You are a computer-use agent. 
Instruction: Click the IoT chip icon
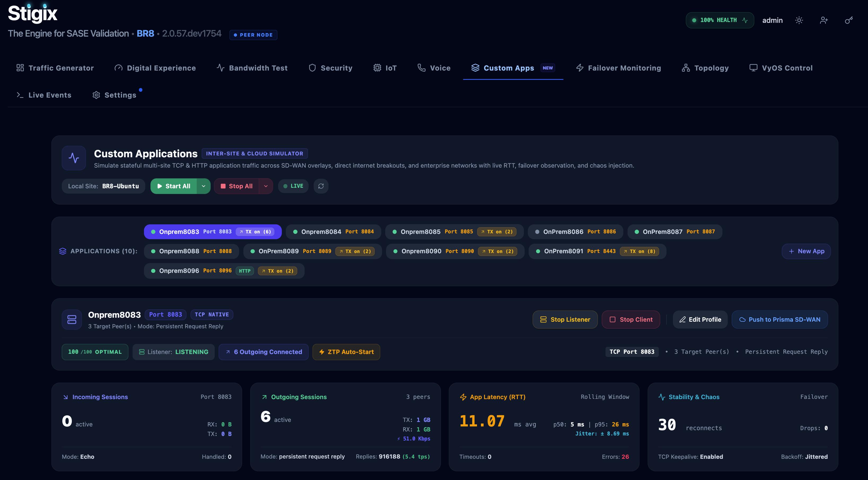pyautogui.click(x=377, y=68)
